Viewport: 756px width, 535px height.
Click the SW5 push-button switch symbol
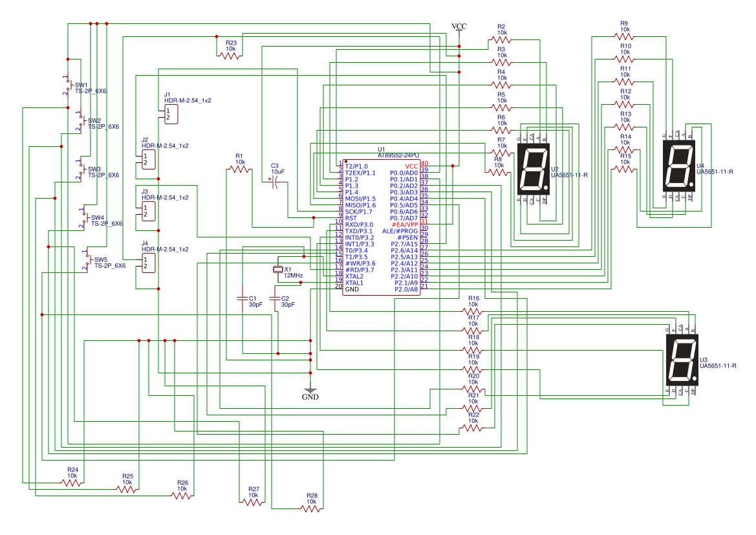[87, 259]
